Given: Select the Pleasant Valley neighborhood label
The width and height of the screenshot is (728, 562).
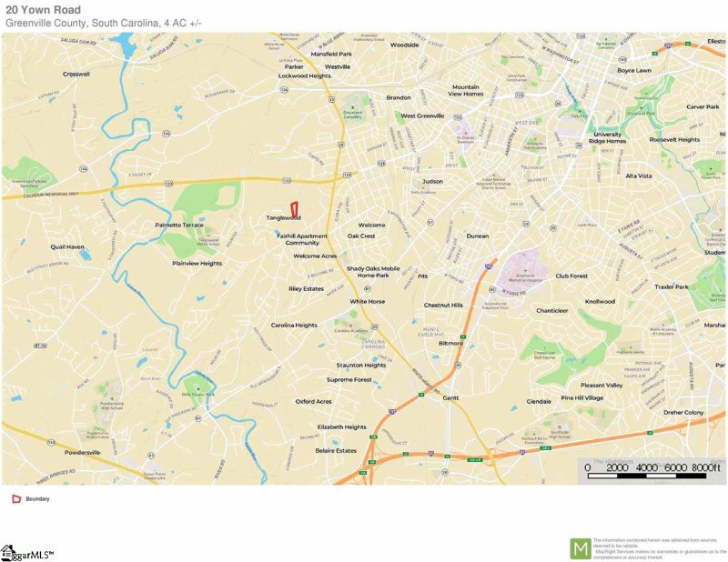Looking at the screenshot, I should (x=602, y=385).
